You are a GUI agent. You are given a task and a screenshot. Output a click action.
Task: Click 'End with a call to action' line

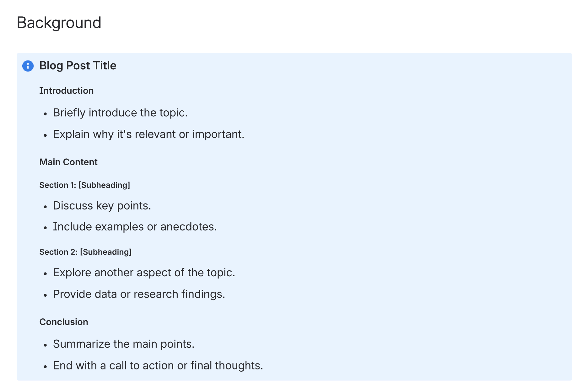tap(158, 366)
